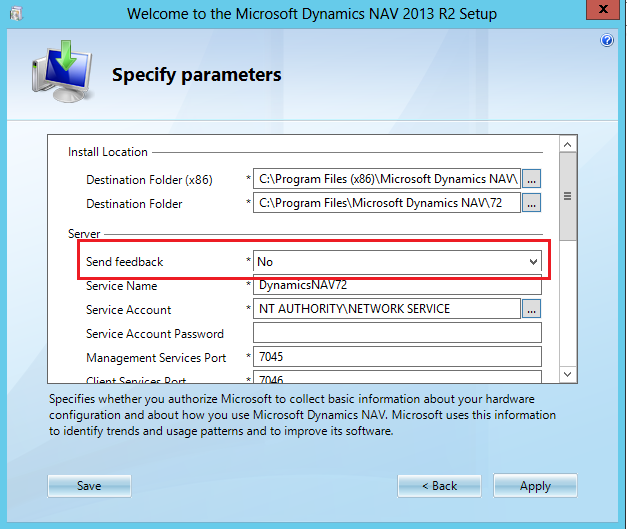
Task: Browse for the Service Account
Action: click(531, 309)
